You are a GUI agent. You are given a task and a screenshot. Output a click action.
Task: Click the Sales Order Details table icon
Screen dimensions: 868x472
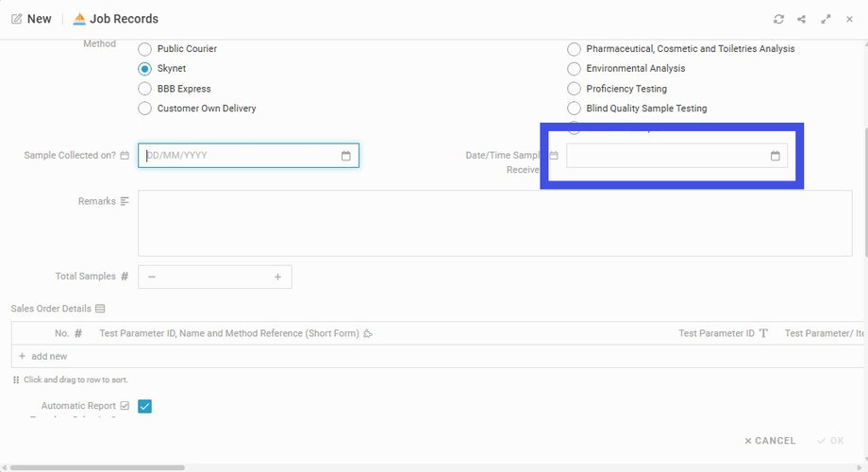tap(100, 309)
